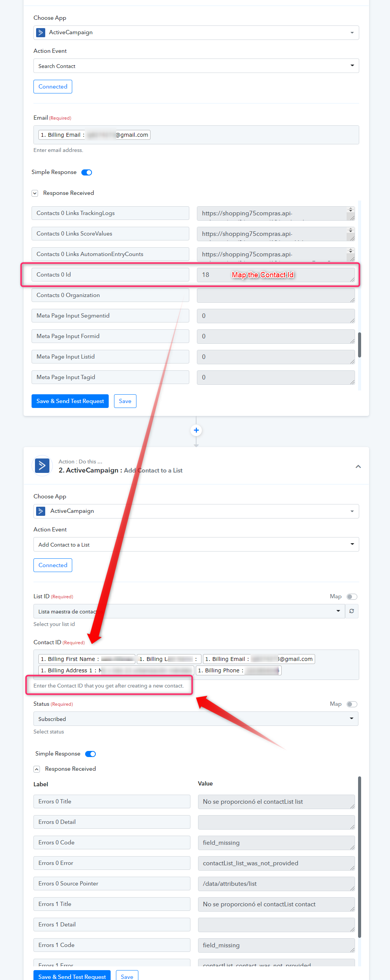Open List ID Lista maestra dropdown
Viewport: 390px width, 980px height.
pyautogui.click(x=189, y=611)
